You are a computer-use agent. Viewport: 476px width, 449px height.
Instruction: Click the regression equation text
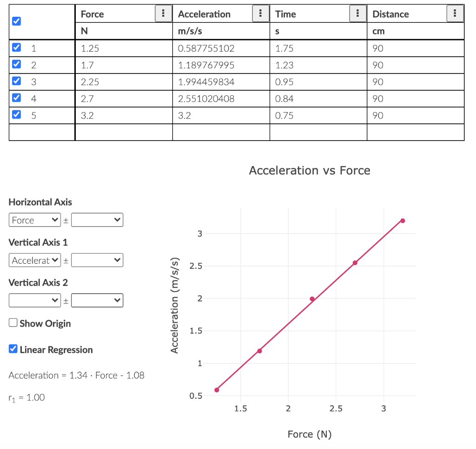[x=76, y=375]
